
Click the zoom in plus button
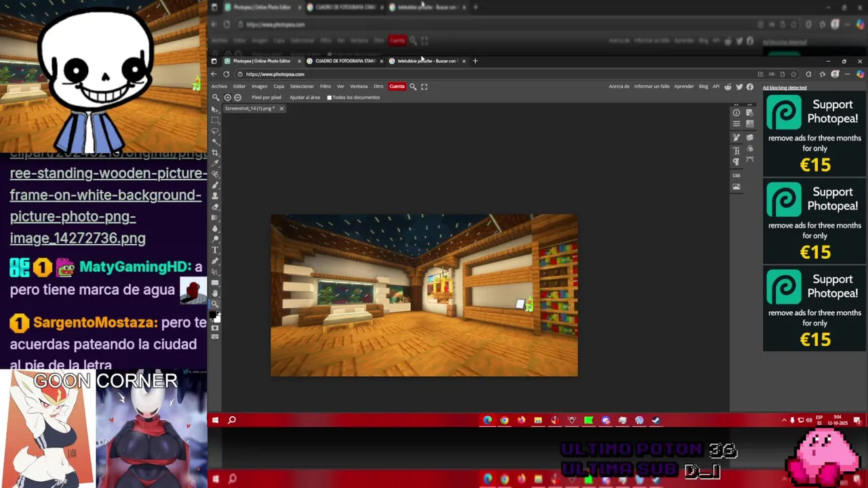227,97
